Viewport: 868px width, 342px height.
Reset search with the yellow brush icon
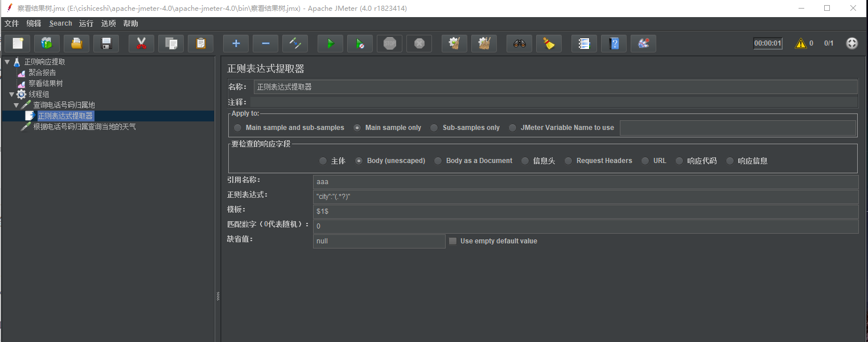pyautogui.click(x=549, y=43)
